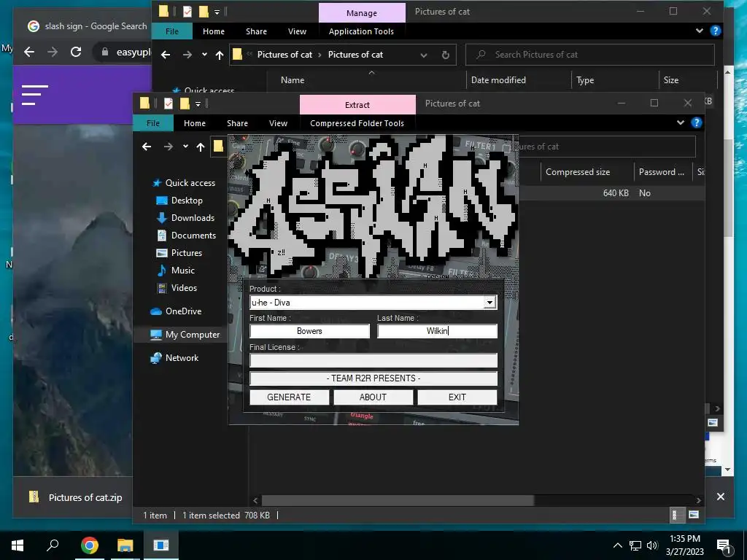Click the empty Final License field
This screenshot has width=747, height=560.
pos(373,360)
